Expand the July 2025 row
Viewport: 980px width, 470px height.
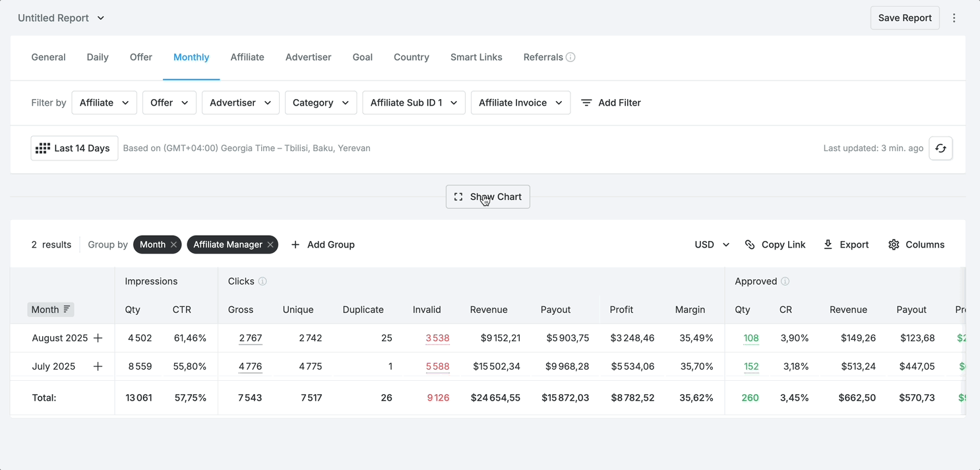click(98, 366)
